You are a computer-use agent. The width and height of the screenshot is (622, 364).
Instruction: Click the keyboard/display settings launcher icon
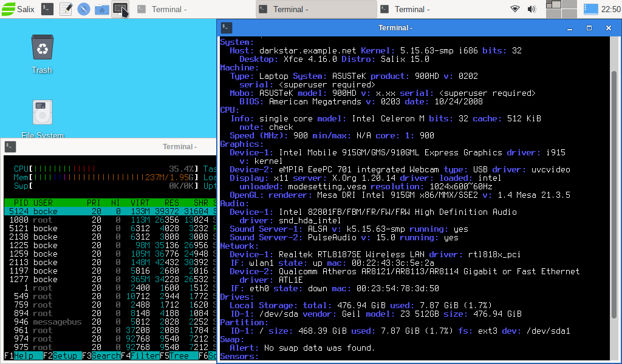click(x=120, y=9)
